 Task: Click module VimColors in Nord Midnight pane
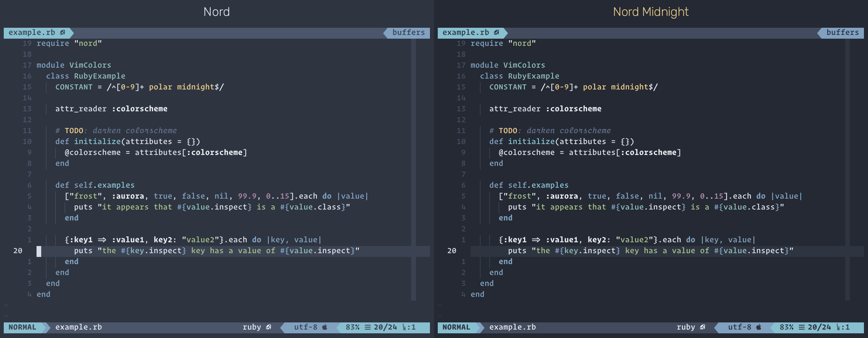pyautogui.click(x=508, y=65)
